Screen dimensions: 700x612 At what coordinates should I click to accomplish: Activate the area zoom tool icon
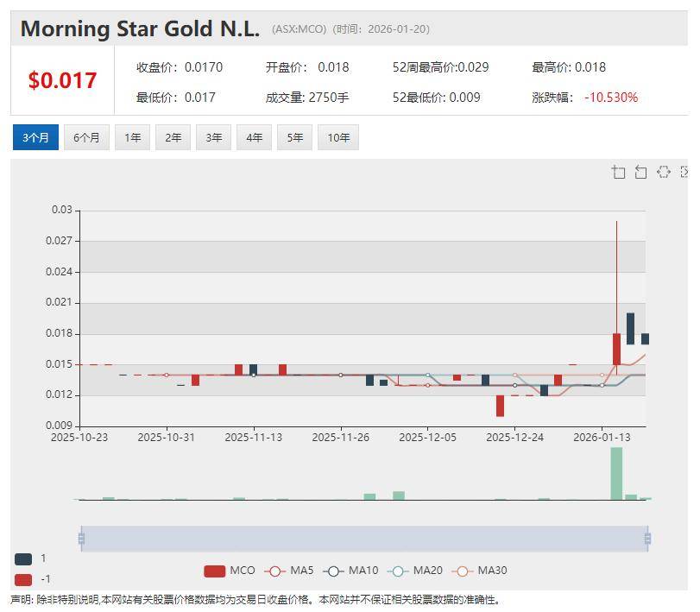(x=618, y=172)
